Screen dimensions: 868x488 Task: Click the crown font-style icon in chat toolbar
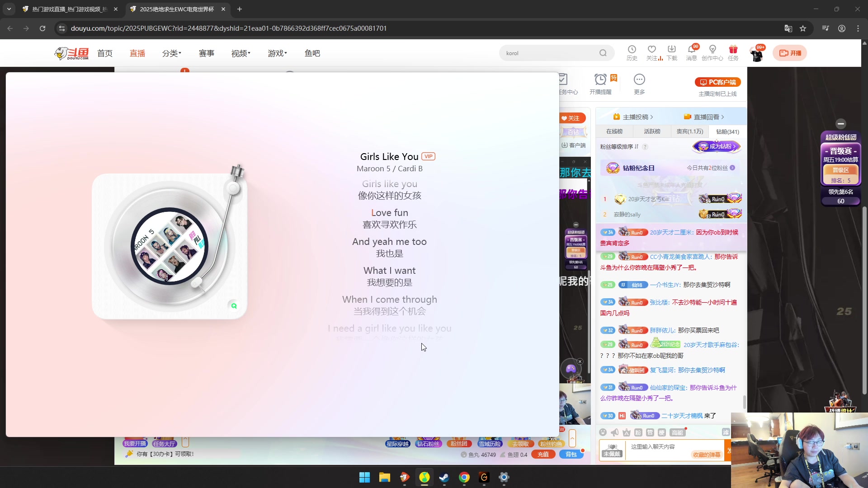click(x=626, y=432)
